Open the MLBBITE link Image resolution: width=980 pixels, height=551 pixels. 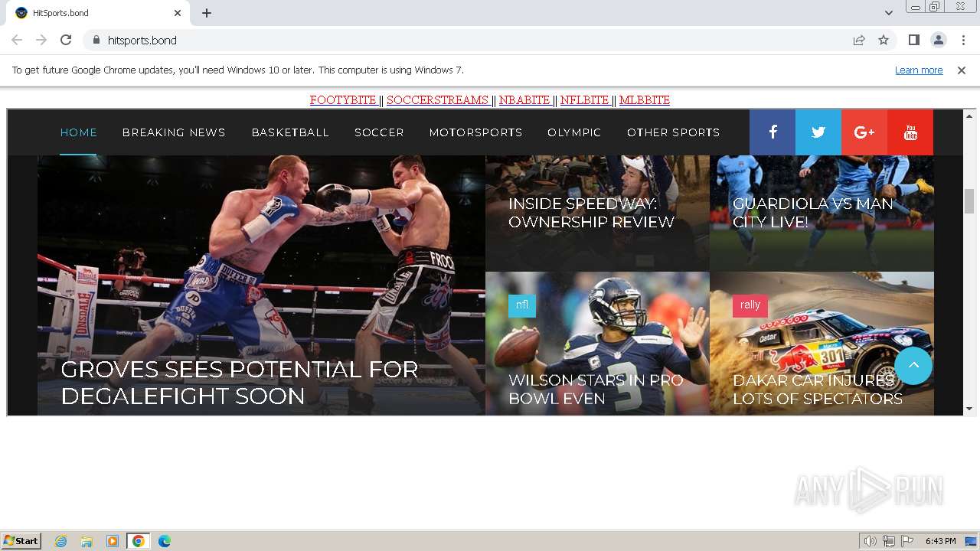point(645,100)
